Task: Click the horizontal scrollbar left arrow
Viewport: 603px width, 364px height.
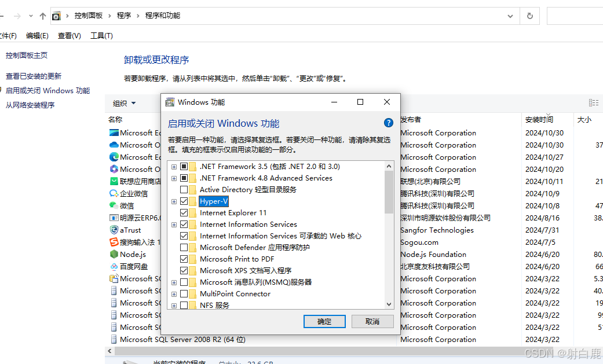Action: tap(109, 351)
